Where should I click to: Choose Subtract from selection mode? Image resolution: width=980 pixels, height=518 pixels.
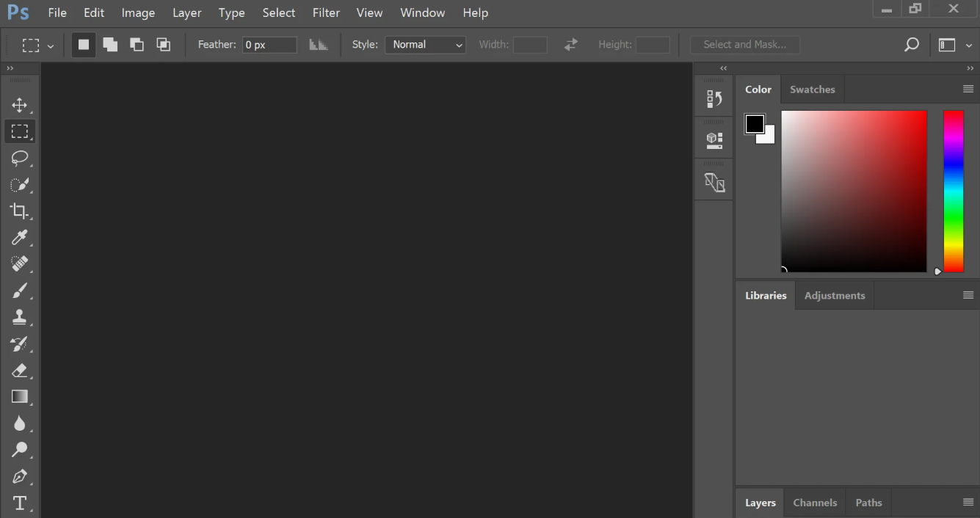[137, 45]
